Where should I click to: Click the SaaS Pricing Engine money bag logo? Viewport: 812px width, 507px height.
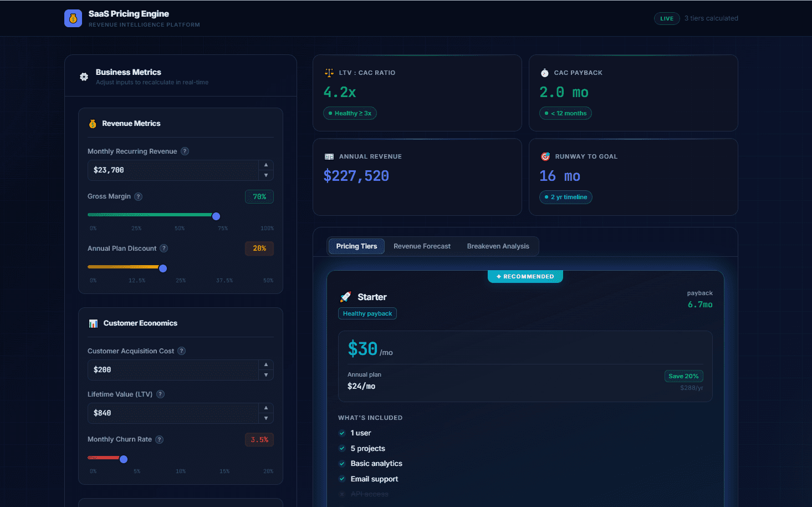tap(73, 18)
